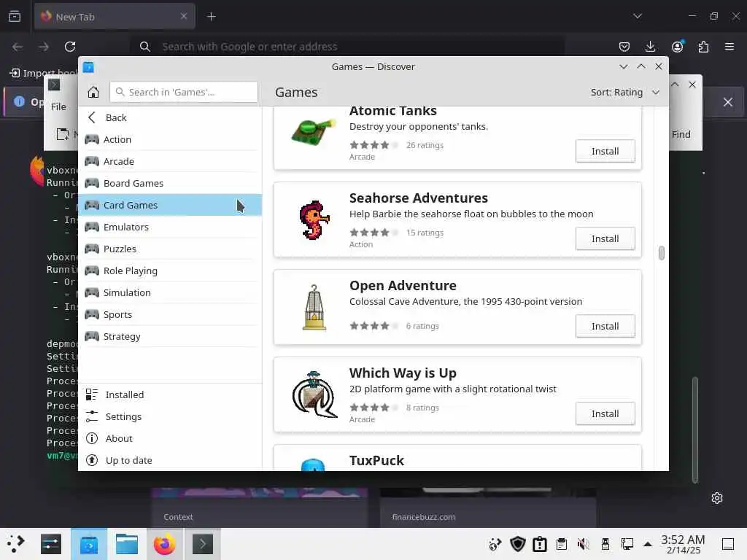Open the Installed apps page
Screen dimensions: 747x560
point(170,394)
